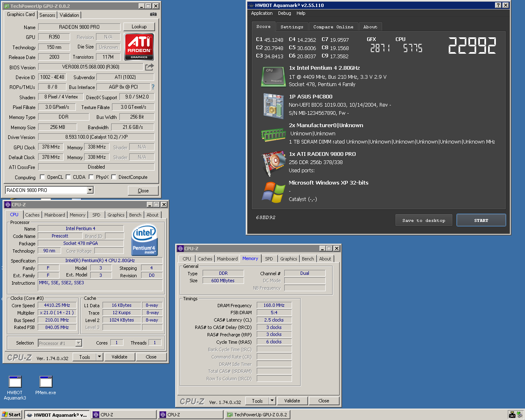
Task: Open the HWBOT Aquamark3 desktop shortcut
Action: click(x=15, y=388)
